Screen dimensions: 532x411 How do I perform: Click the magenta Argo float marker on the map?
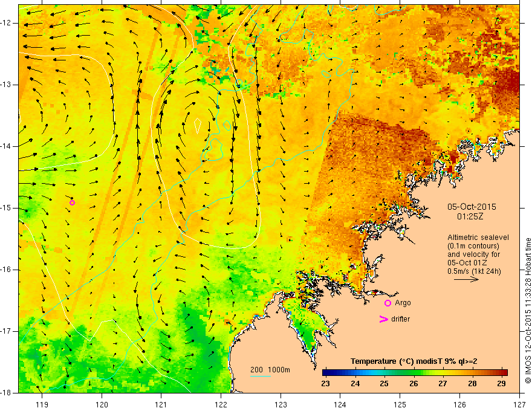coord(72,203)
